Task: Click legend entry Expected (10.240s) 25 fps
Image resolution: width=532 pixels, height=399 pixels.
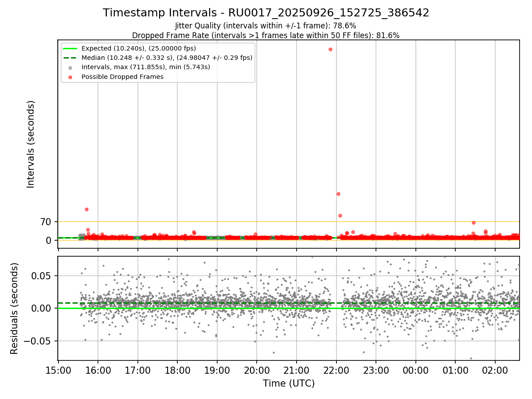Action: (x=139, y=48)
